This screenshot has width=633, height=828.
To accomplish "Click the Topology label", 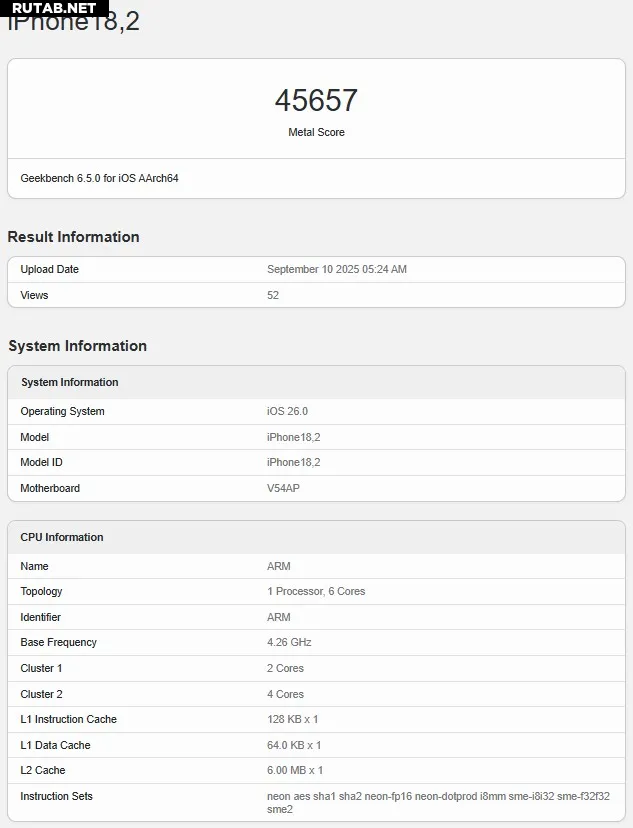I will [x=41, y=592].
